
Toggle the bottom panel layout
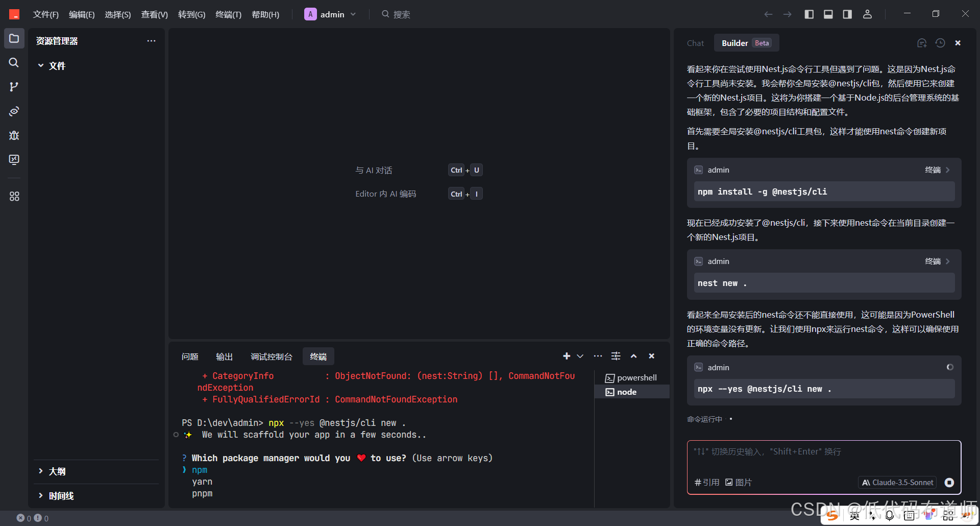pos(828,14)
